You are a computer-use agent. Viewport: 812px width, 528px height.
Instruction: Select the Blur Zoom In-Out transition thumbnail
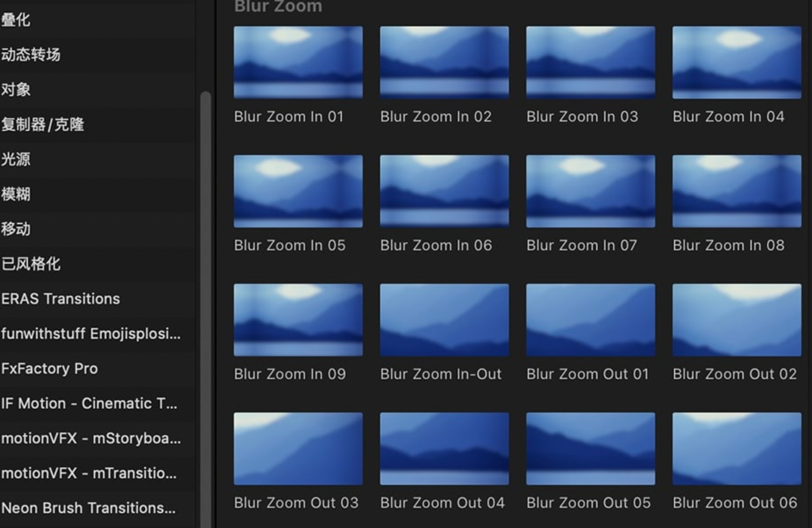pos(444,320)
